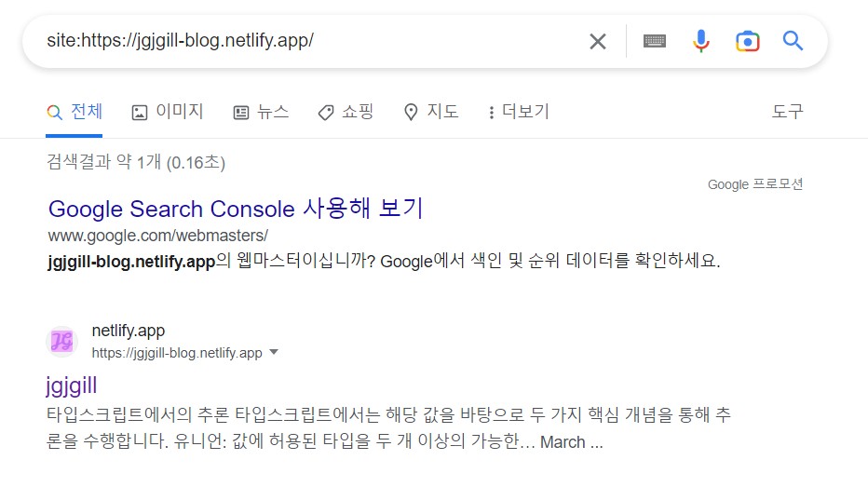
Task: Click the JG favicon of netlify.app result
Action: pos(62,341)
